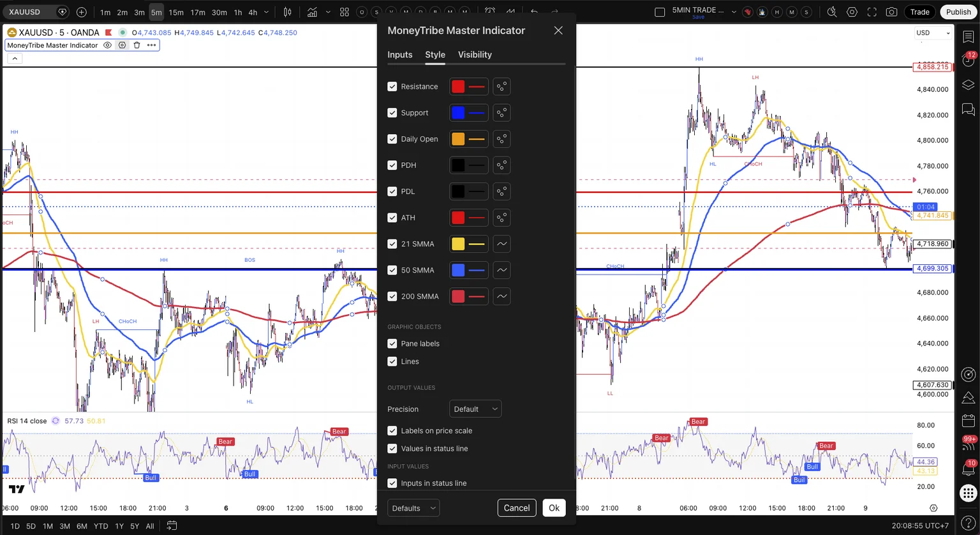The height and width of the screenshot is (535, 980).
Task: Hide MoneyTribe indicator via eye icon
Action: point(107,45)
